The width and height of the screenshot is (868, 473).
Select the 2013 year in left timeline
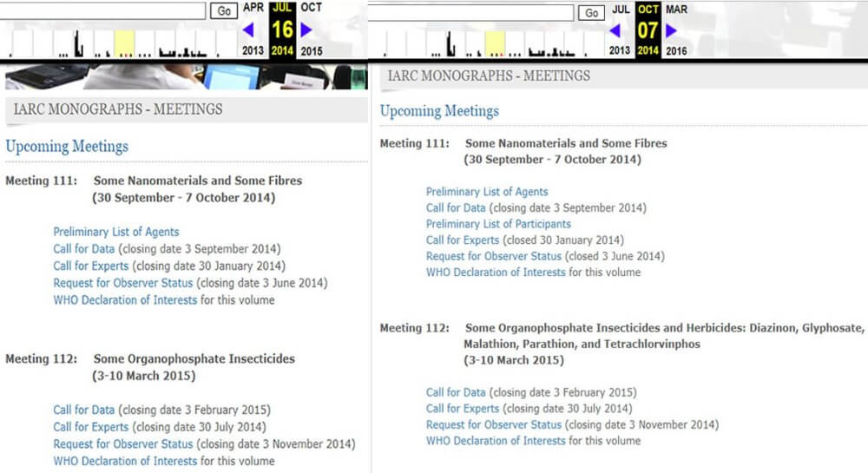(253, 50)
